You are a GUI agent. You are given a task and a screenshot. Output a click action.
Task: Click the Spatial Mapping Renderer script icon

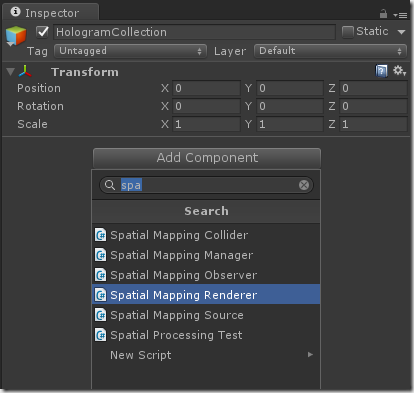pos(100,295)
